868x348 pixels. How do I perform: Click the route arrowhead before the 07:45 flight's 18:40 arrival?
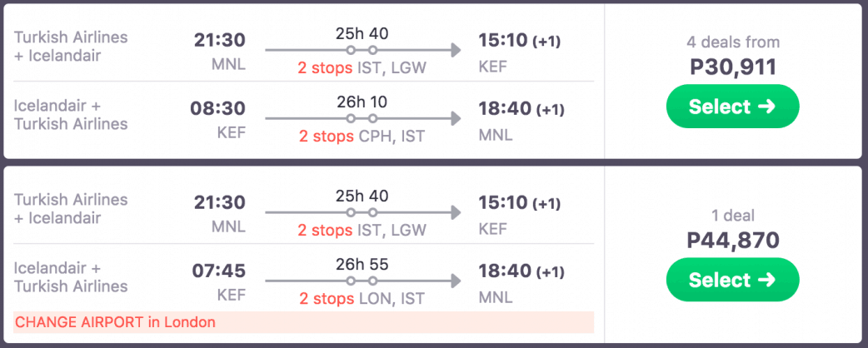pyautogui.click(x=454, y=281)
